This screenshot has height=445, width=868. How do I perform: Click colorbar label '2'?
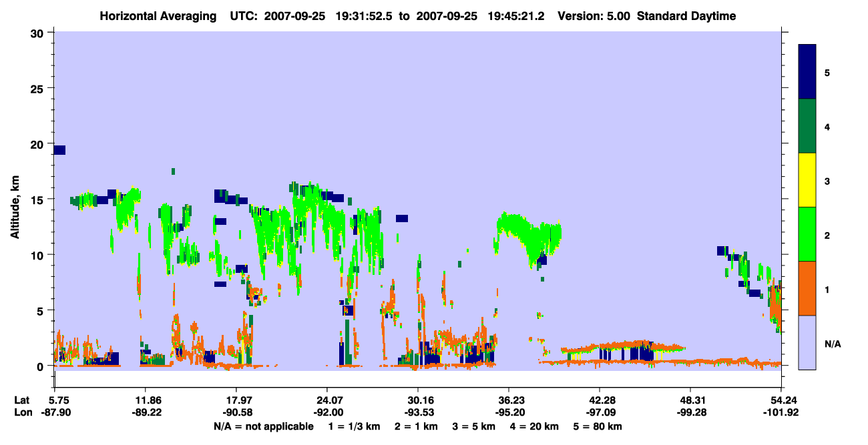click(827, 235)
